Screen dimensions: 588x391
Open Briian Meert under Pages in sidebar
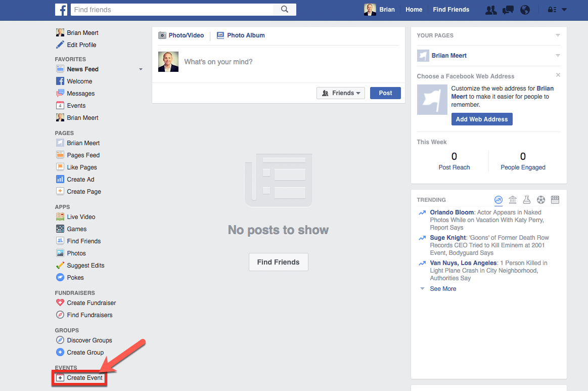click(83, 143)
